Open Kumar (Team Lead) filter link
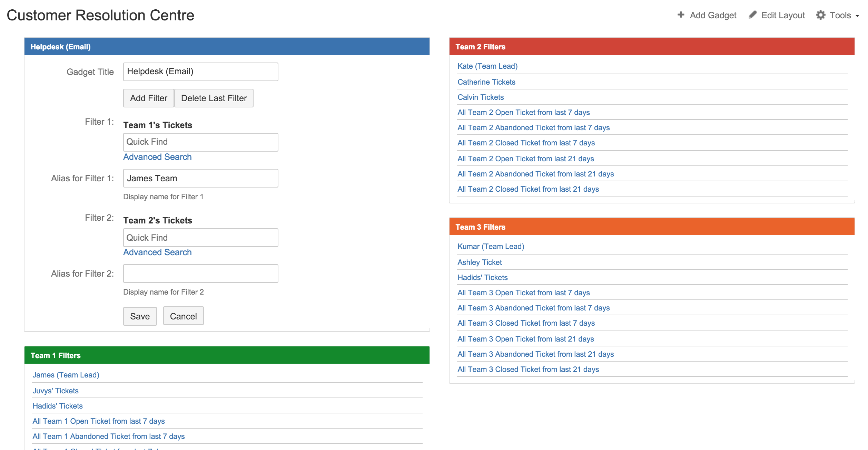Screen dimensions: 868x450 (x=491, y=246)
